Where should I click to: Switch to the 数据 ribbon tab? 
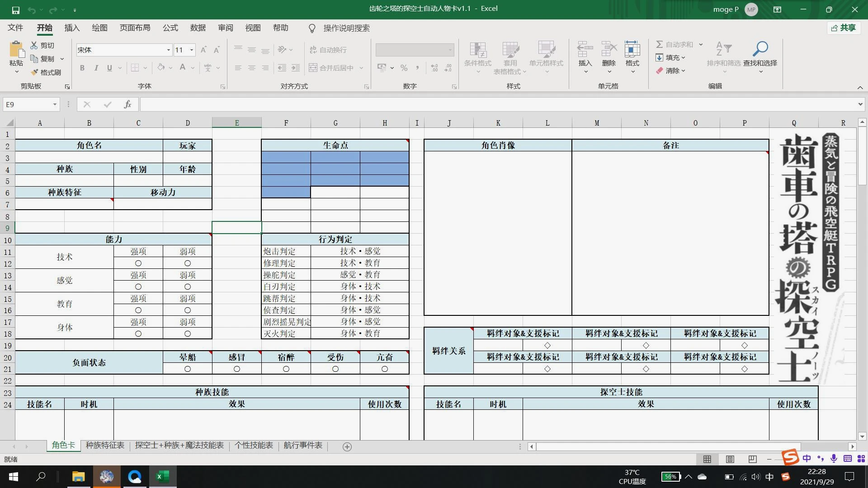(x=198, y=28)
